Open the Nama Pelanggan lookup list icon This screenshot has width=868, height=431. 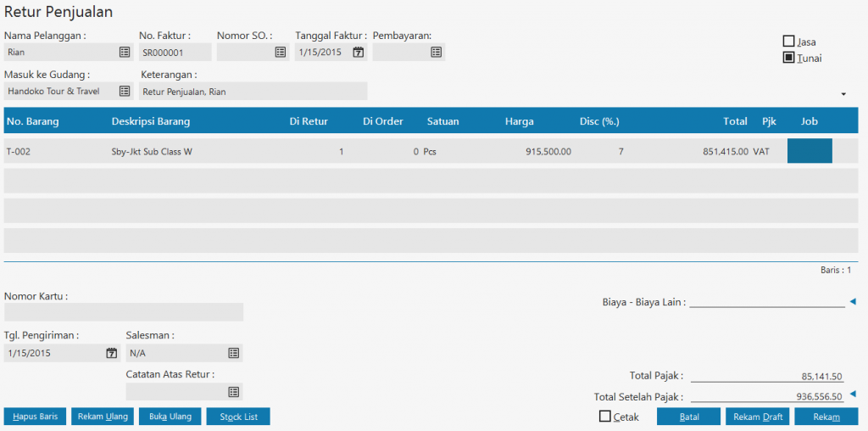(x=125, y=53)
